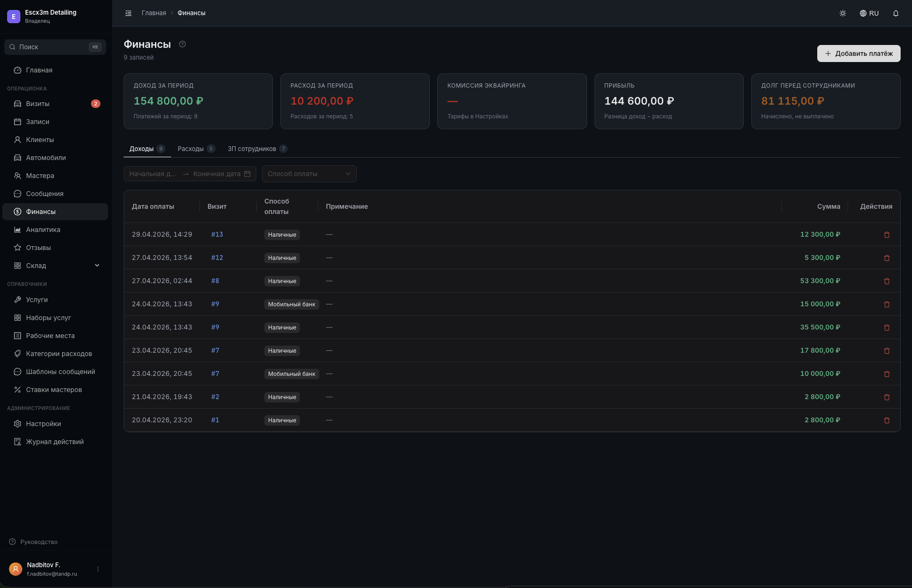Open Сообщения section
The image size is (912, 588).
click(55, 194)
